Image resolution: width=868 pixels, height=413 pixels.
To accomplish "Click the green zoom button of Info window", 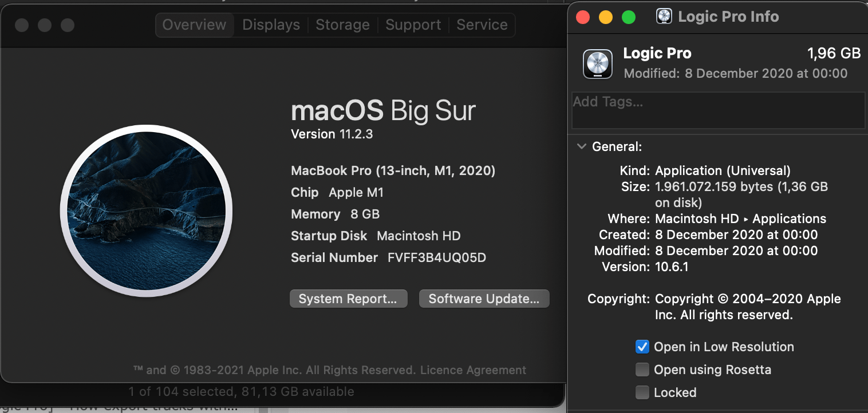I will (x=629, y=17).
